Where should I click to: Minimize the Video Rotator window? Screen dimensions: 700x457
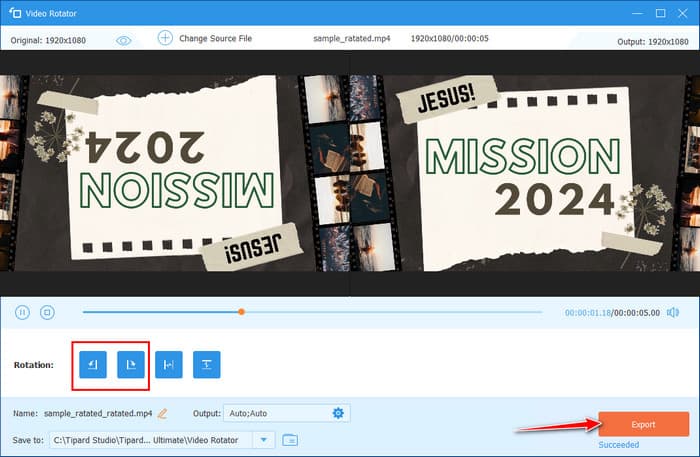(x=638, y=13)
